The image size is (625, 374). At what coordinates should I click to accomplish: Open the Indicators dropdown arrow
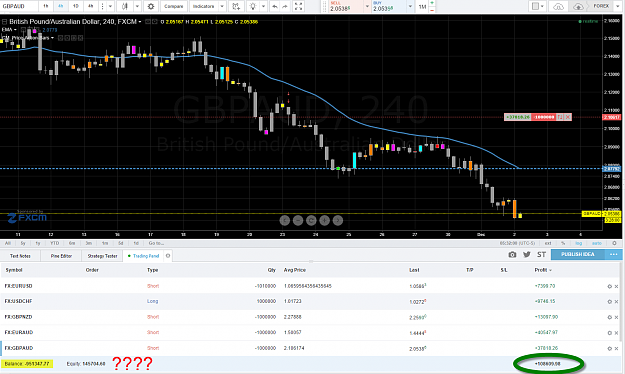point(222,6)
